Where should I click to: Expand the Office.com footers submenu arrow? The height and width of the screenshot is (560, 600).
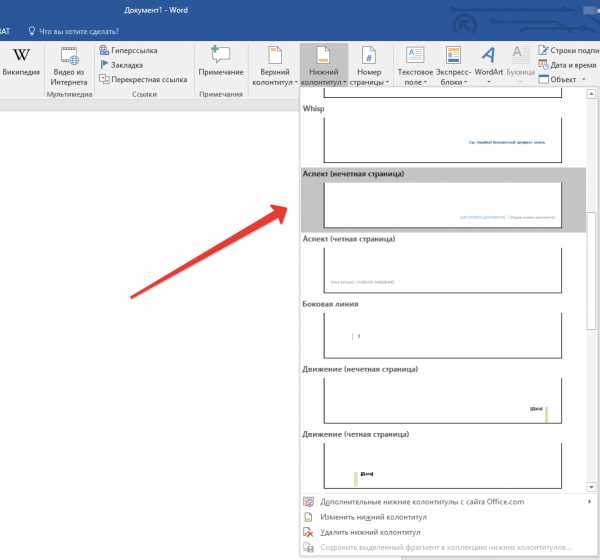click(589, 502)
